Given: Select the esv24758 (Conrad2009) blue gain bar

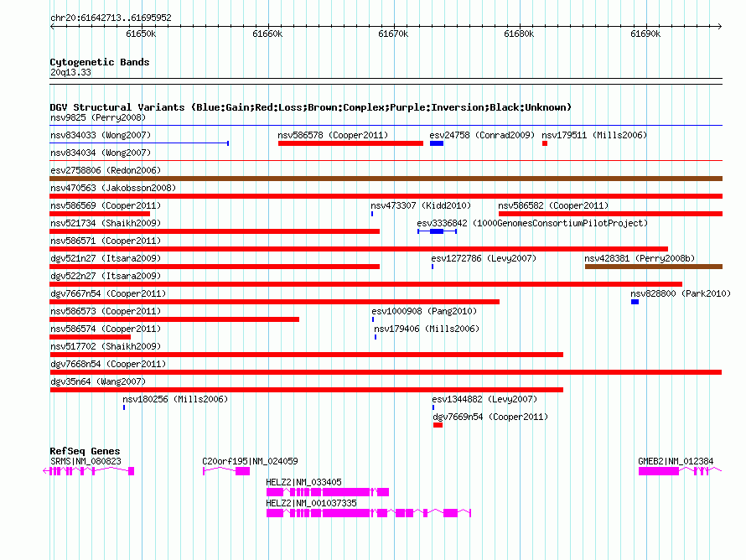Looking at the screenshot, I should pyautogui.click(x=437, y=143).
